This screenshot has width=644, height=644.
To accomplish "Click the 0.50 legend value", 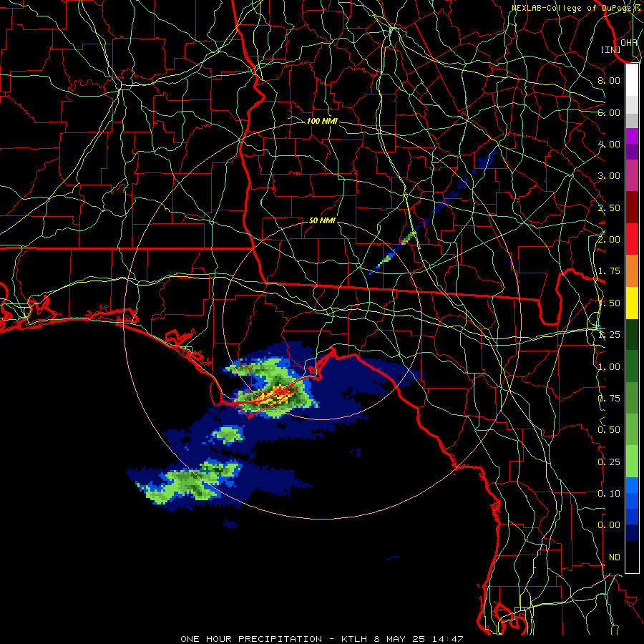I will [609, 430].
